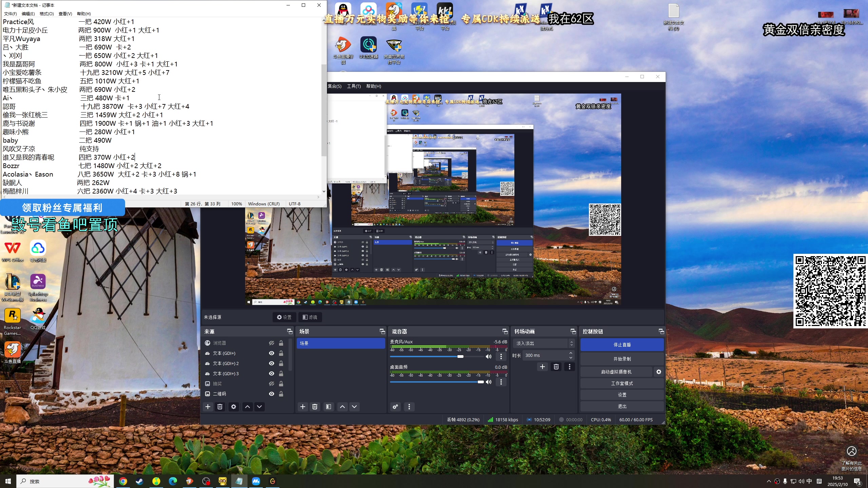This screenshot has height=488, width=868.
Task: Undock the 混音器 panel
Action: (505, 331)
